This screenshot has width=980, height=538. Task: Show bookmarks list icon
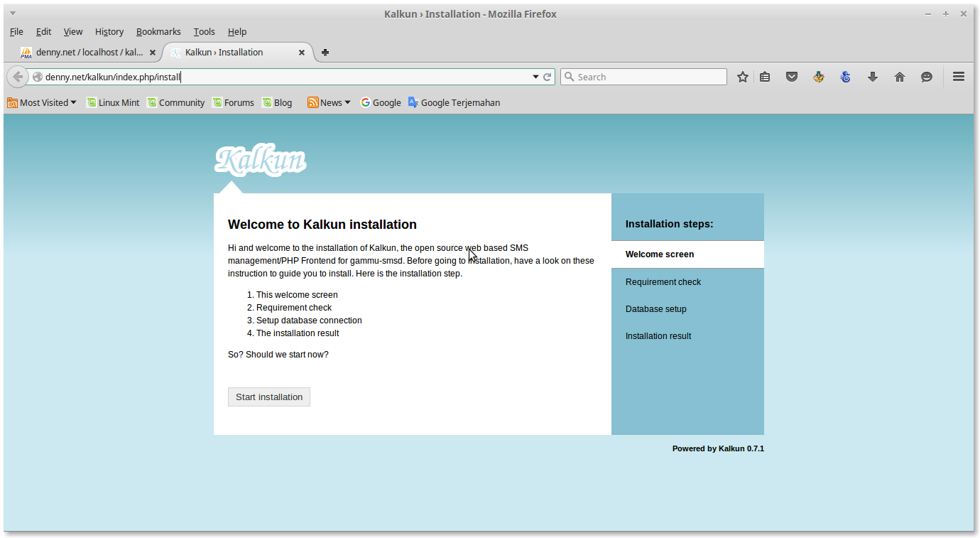coord(765,77)
